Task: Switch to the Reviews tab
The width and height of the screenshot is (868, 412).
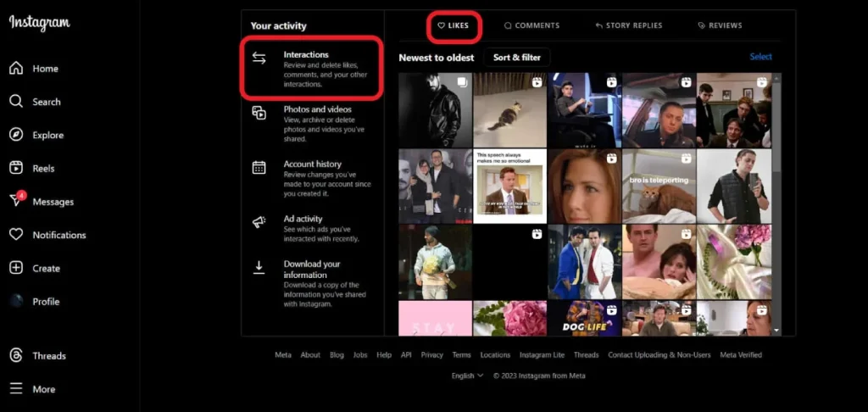Action: (x=720, y=25)
